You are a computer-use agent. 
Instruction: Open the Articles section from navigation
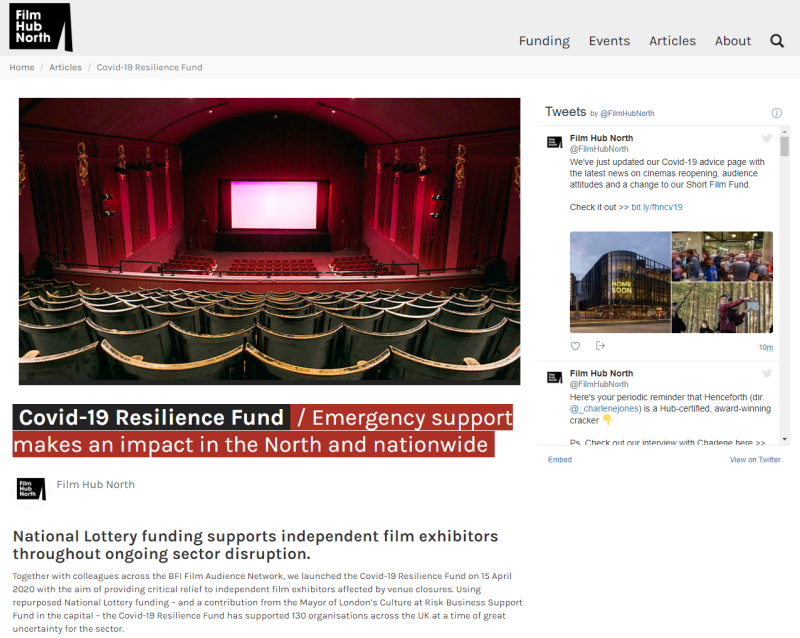pyautogui.click(x=672, y=41)
